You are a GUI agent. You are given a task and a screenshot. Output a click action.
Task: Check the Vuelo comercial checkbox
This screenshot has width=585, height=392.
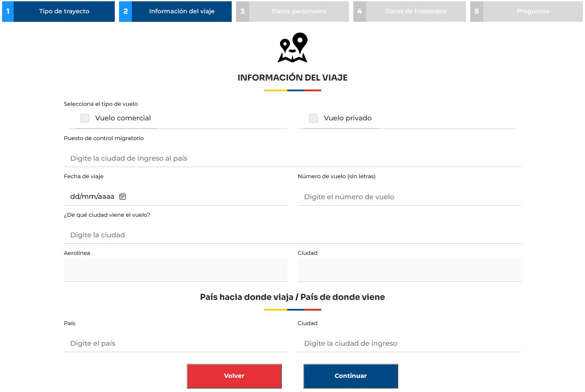tap(85, 118)
